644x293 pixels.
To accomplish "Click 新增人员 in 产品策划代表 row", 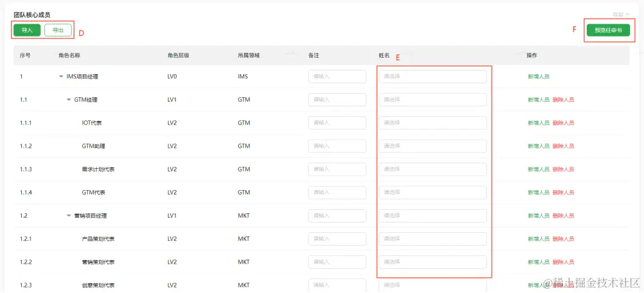I will click(x=539, y=239).
